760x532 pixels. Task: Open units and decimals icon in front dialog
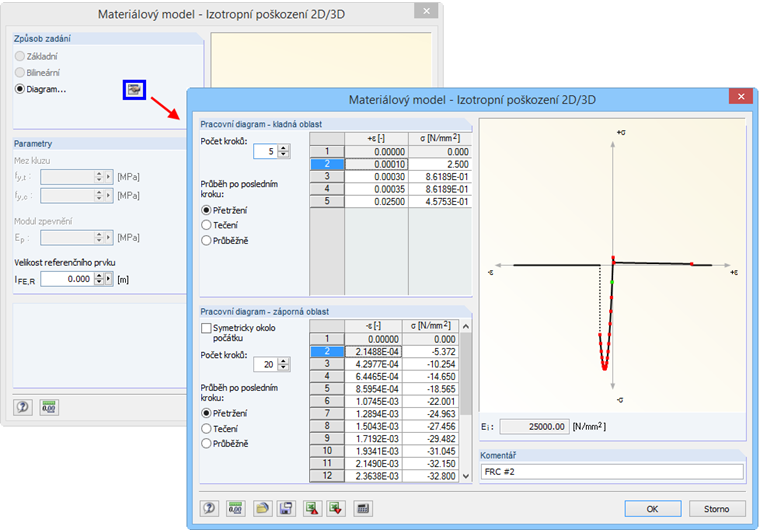pyautogui.click(x=235, y=508)
